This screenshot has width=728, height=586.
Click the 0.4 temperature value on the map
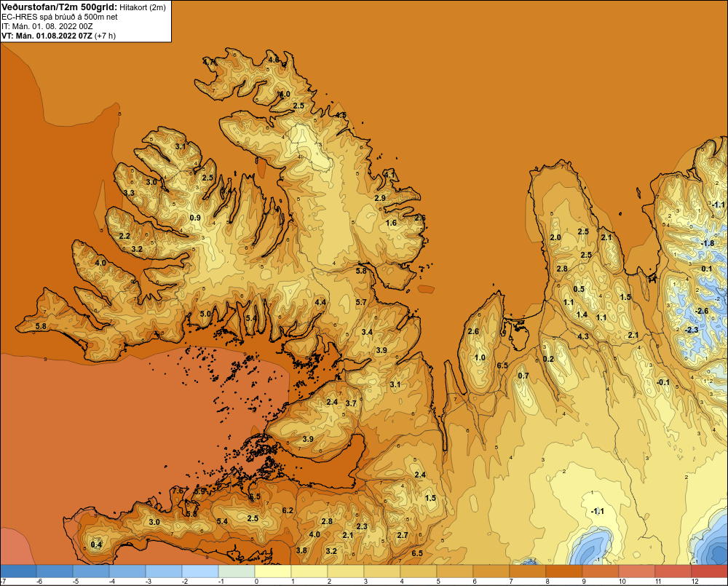click(96, 545)
